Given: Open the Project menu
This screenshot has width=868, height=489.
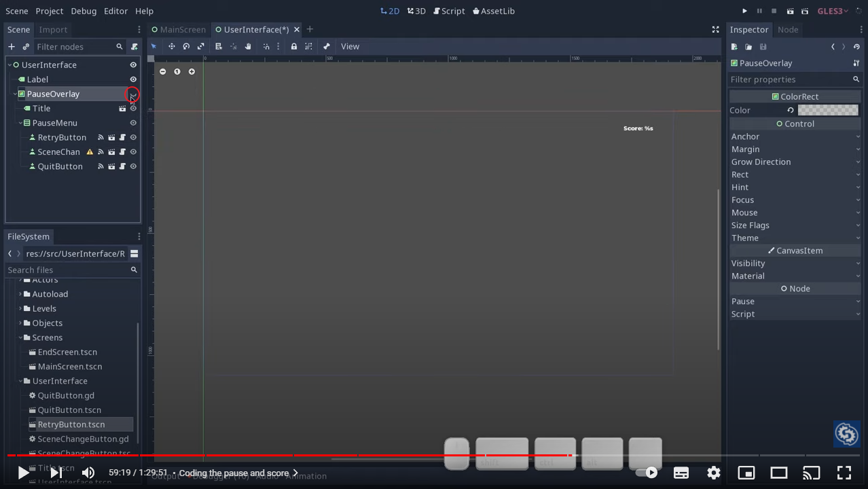Looking at the screenshot, I should [x=50, y=11].
